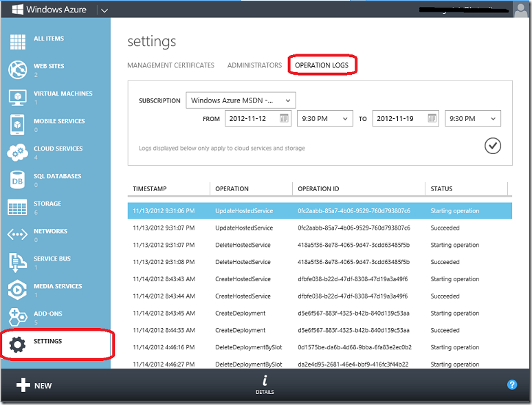Image resolution: width=532 pixels, height=405 pixels.
Task: Open the To date calendar picker icon
Action: 432,118
